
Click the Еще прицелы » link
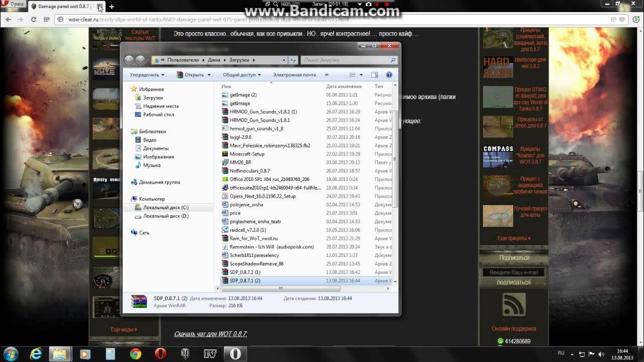tap(514, 238)
